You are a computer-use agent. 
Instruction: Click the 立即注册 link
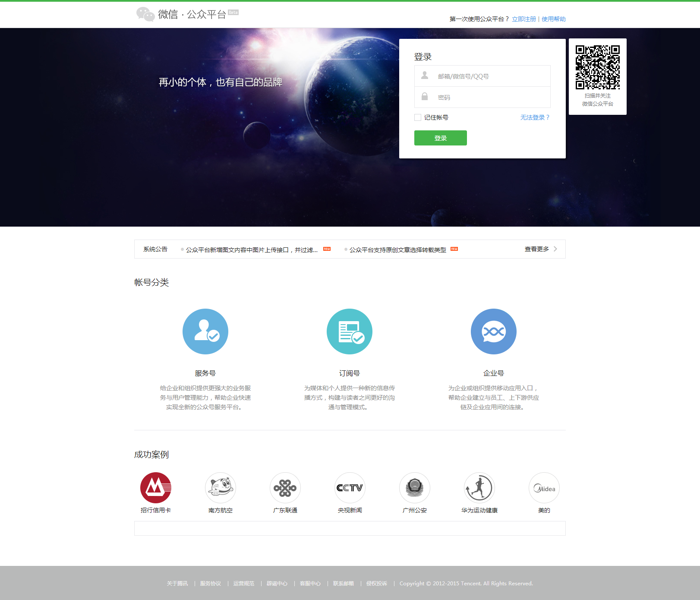(x=523, y=19)
